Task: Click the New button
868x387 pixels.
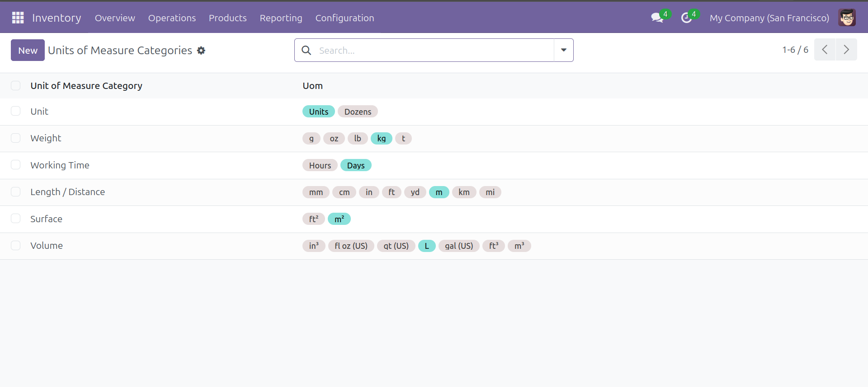Action: pos(28,50)
